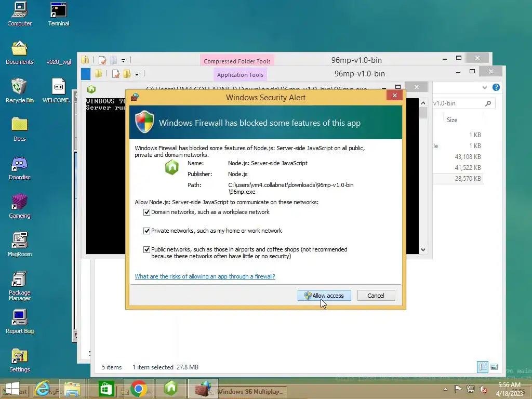The image size is (532, 399).
Task: Expand the Explorer ribbon chevron
Action: coord(485,87)
